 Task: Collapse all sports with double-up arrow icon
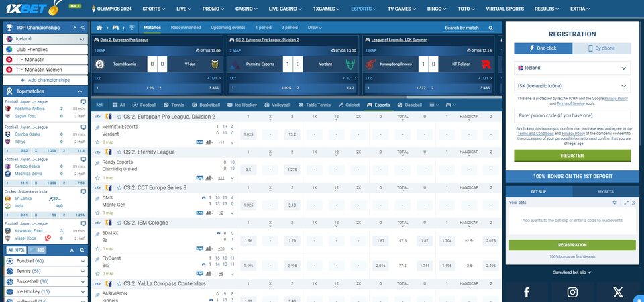[x=72, y=250]
